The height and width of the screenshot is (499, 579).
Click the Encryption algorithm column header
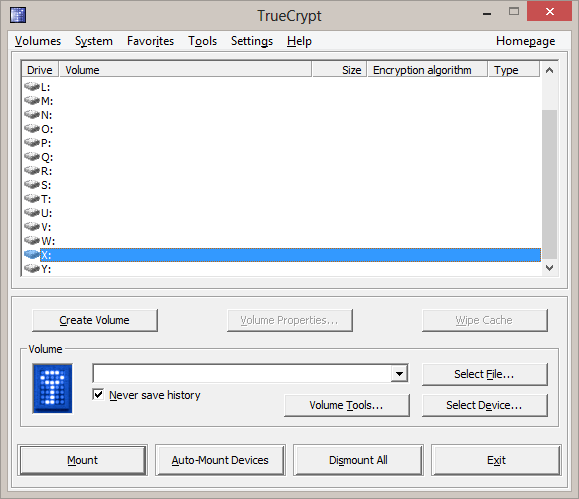coord(427,70)
